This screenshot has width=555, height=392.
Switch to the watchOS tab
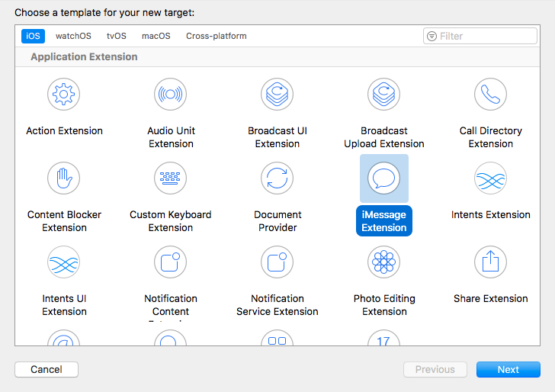(x=73, y=36)
